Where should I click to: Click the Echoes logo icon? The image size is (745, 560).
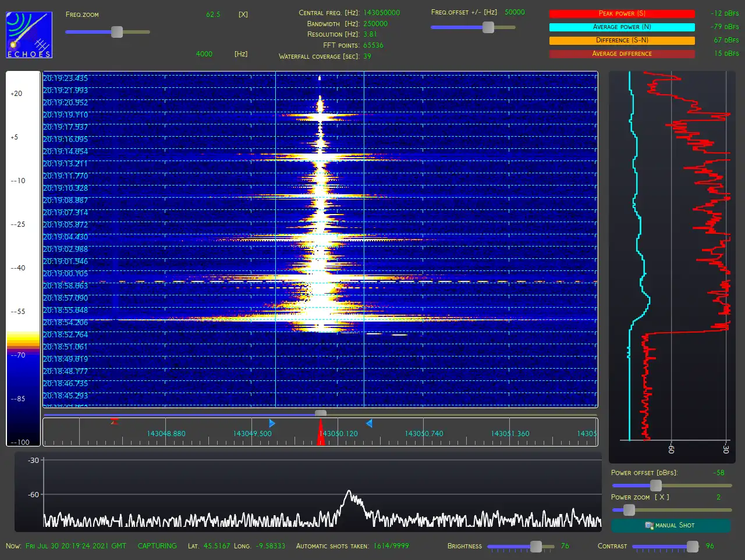[29, 35]
